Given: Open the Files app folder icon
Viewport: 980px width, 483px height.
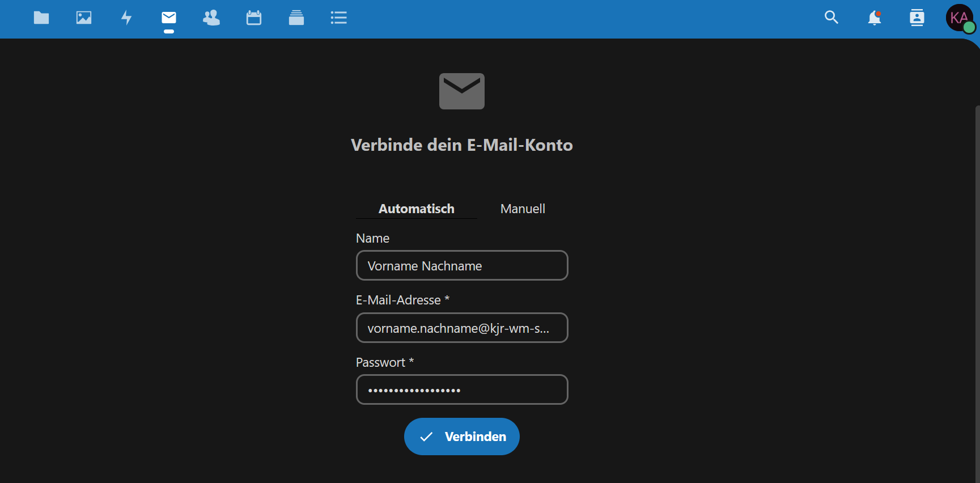Looking at the screenshot, I should (41, 18).
